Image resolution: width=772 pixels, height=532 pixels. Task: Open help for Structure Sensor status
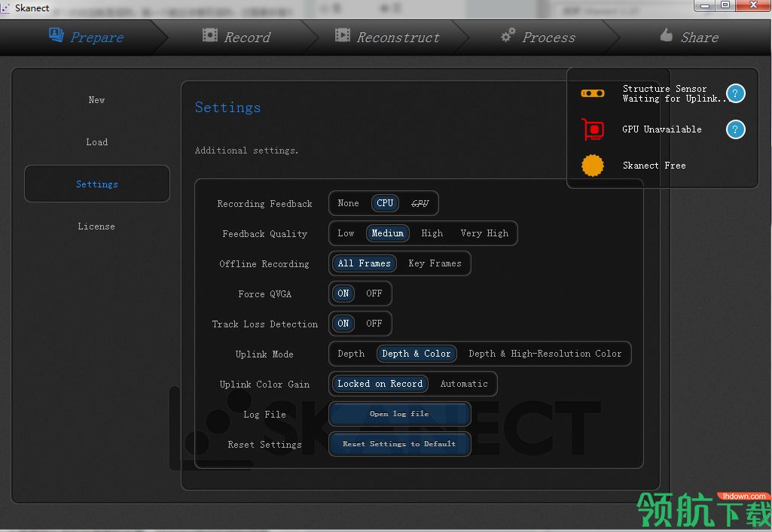[735, 93]
